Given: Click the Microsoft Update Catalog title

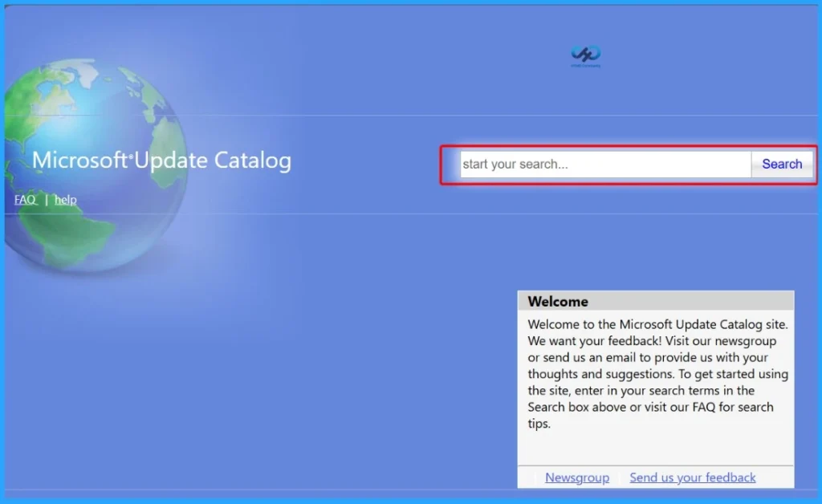Looking at the screenshot, I should pos(161,161).
